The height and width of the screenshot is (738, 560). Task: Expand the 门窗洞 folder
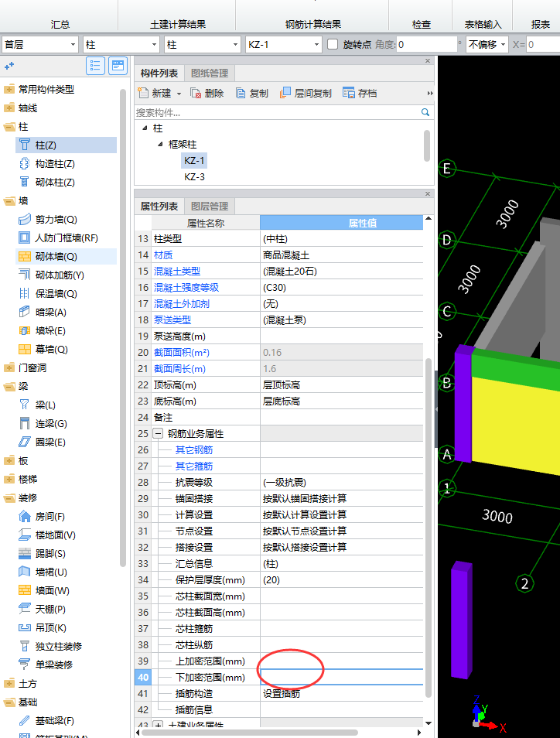(9, 367)
